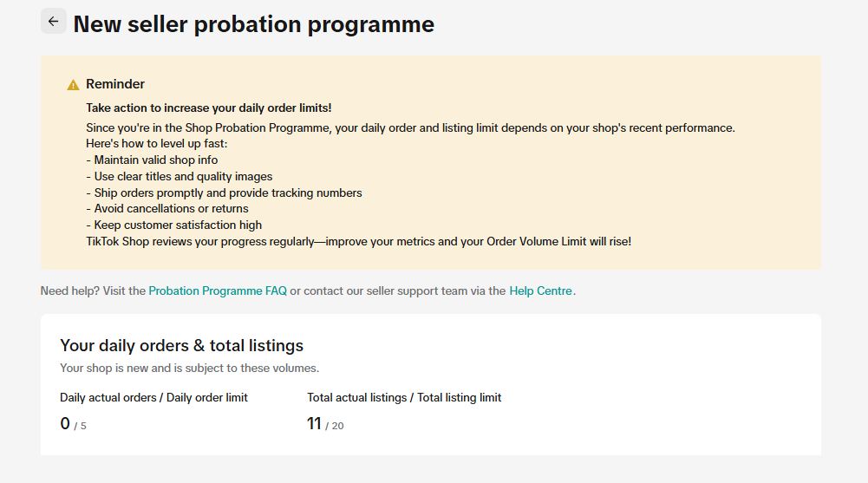Select the bold 'Take action' headline
The height and width of the screenshot is (483, 868).
[x=208, y=108]
